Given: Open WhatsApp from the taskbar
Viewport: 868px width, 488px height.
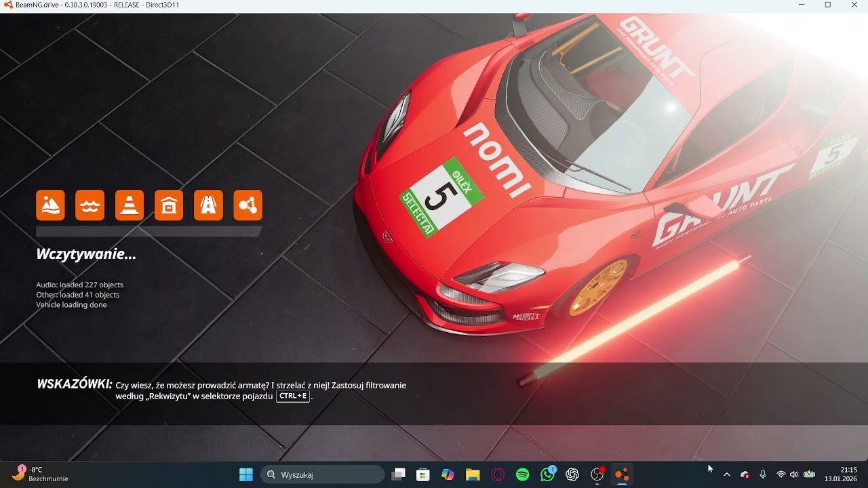Looking at the screenshot, I should (x=548, y=474).
